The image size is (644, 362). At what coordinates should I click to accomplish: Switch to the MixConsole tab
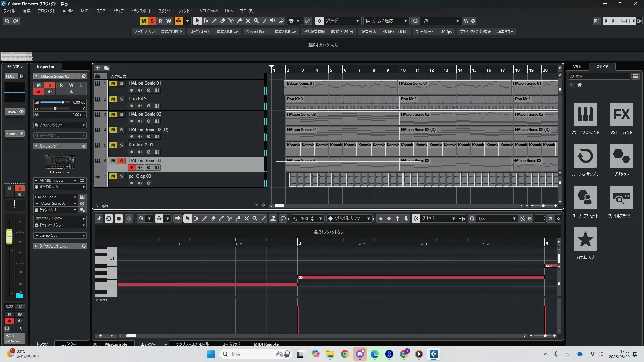pos(116,344)
